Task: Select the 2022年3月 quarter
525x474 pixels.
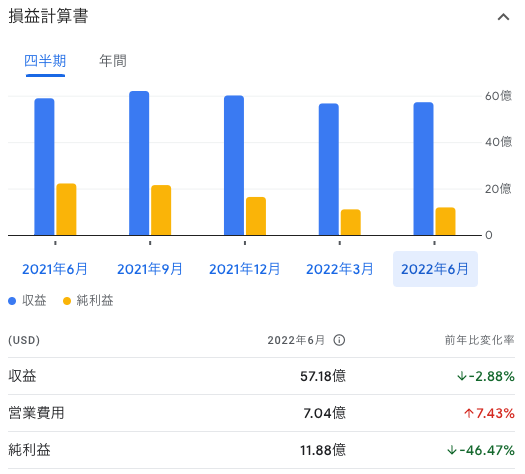Action: tap(340, 269)
